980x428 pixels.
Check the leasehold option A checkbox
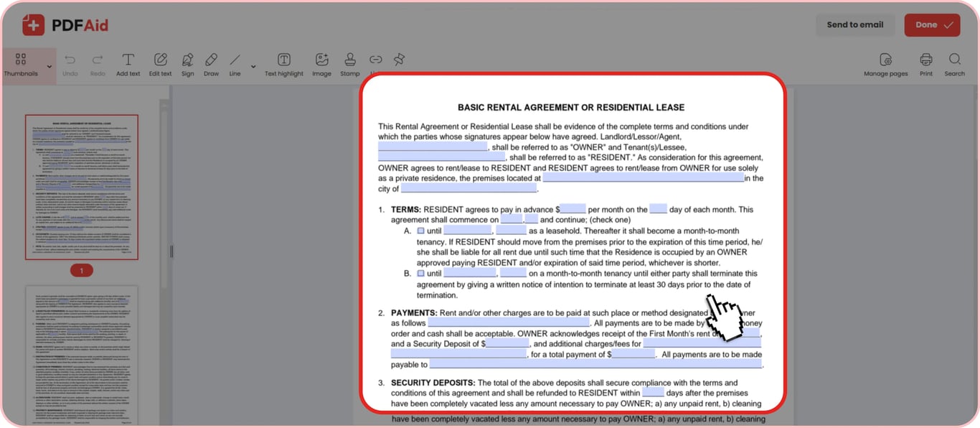420,231
